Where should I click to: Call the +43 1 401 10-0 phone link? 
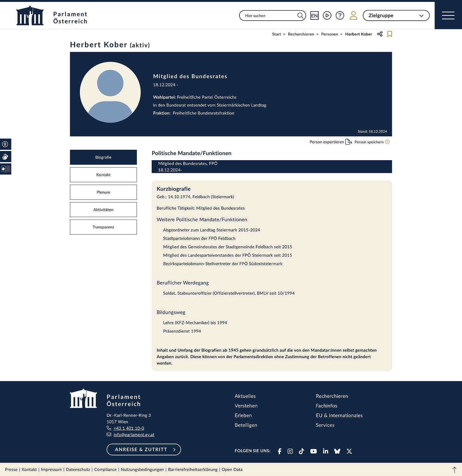click(x=129, y=428)
